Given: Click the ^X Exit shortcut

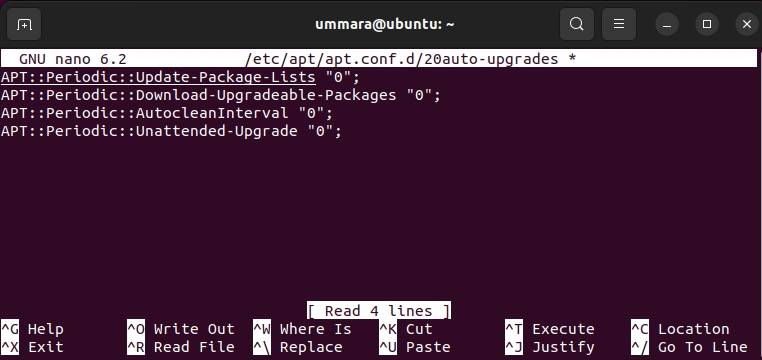Looking at the screenshot, I should pos(32,347).
